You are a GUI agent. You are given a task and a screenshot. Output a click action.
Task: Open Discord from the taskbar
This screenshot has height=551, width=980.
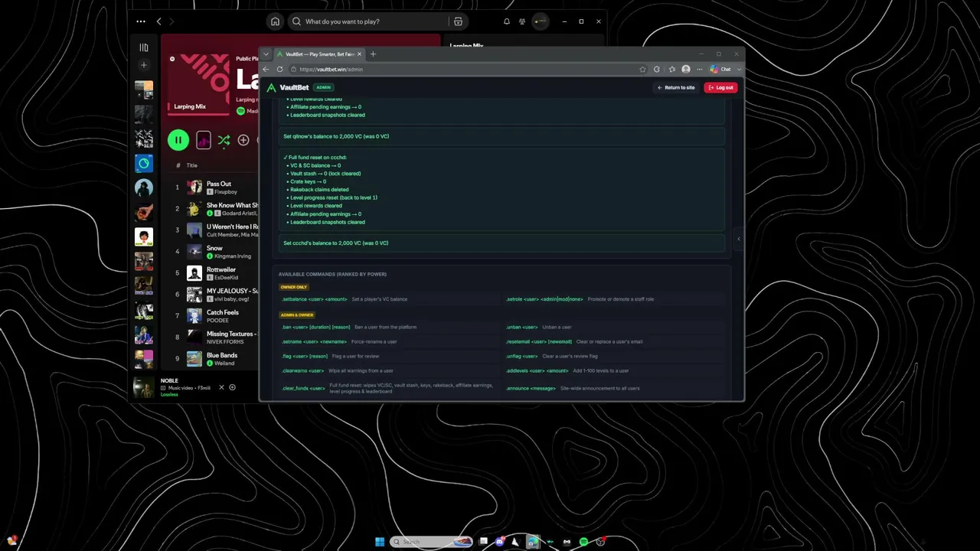(x=499, y=542)
